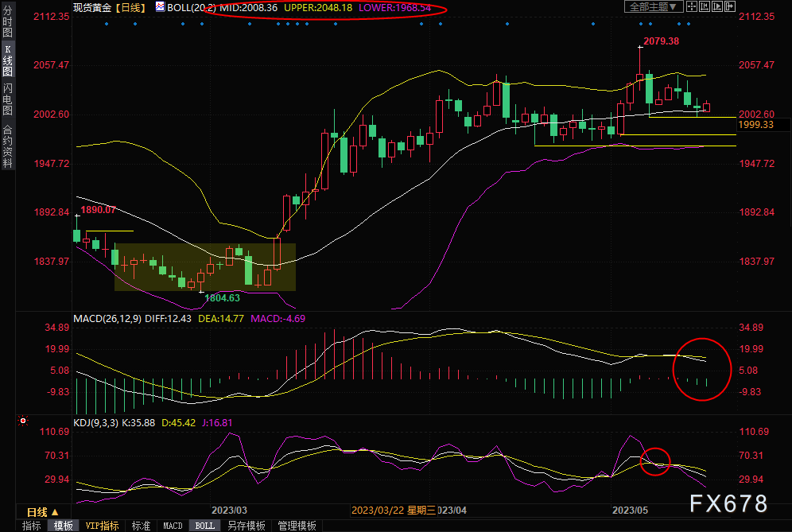Switch to 分时图 view in sidebar
Viewport: 792px width, 532px height.
[x=7, y=24]
